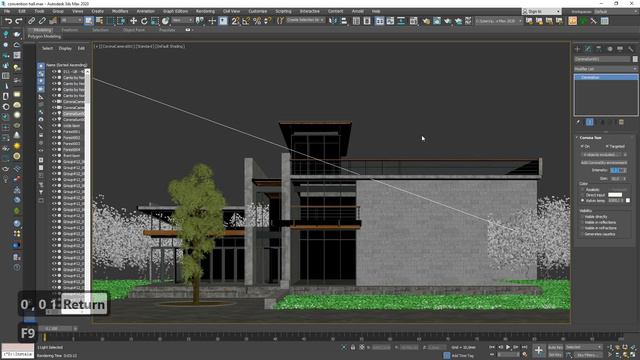The image size is (640, 360).
Task: Click the orange Corona toolbar icon
Action: [x=573, y=21]
